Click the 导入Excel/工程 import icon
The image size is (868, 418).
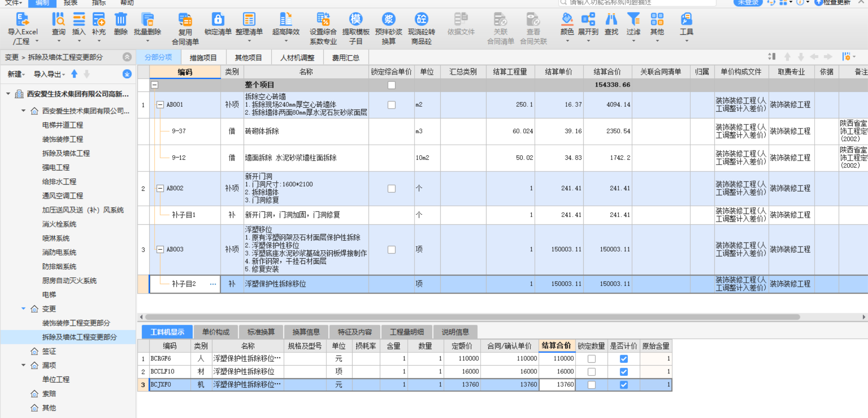point(23,19)
